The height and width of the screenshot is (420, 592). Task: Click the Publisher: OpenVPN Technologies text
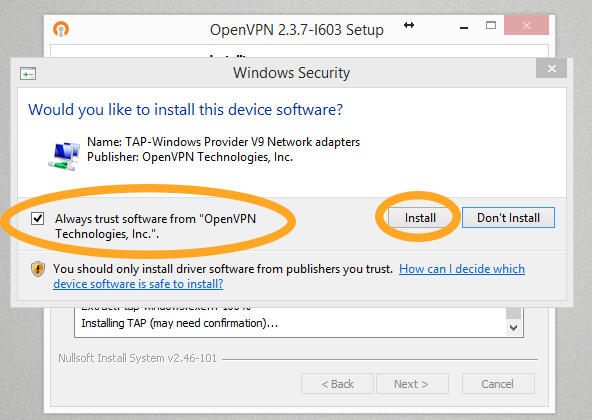(190, 157)
